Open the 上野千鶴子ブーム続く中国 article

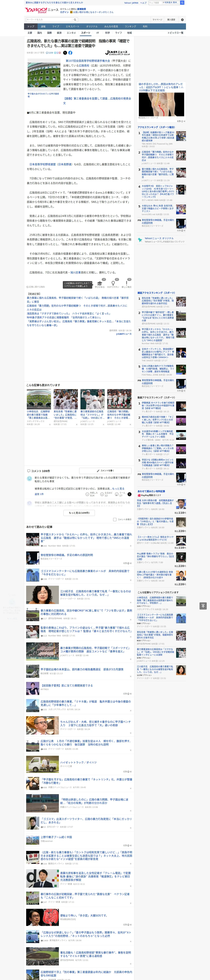(x=56, y=837)
